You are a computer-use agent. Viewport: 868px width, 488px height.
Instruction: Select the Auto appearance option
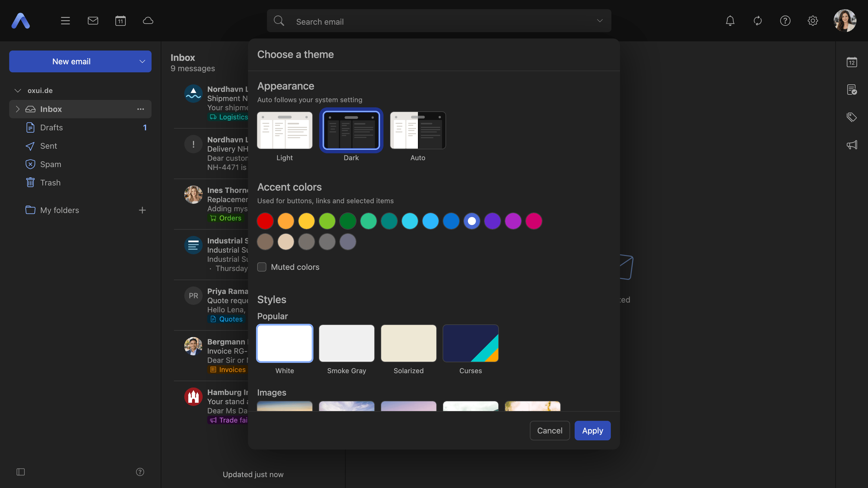click(x=418, y=130)
